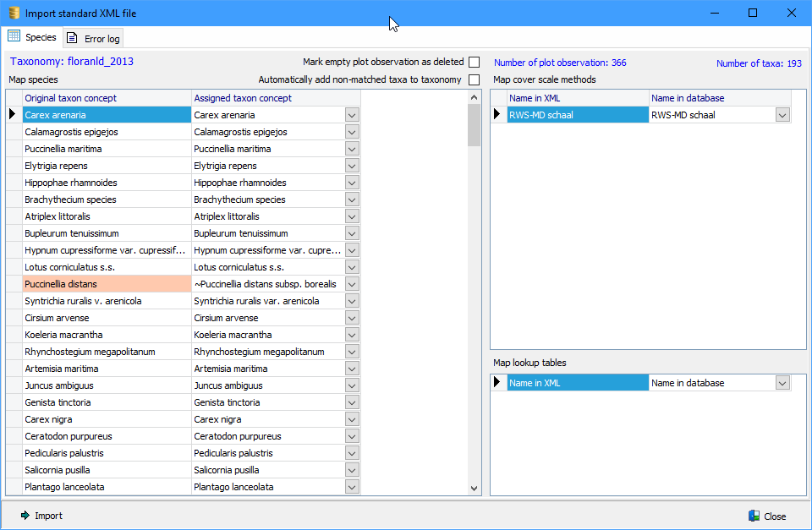Open dropdown for Puccinellia distans assigned taxon
812x530 pixels.
pyautogui.click(x=353, y=284)
